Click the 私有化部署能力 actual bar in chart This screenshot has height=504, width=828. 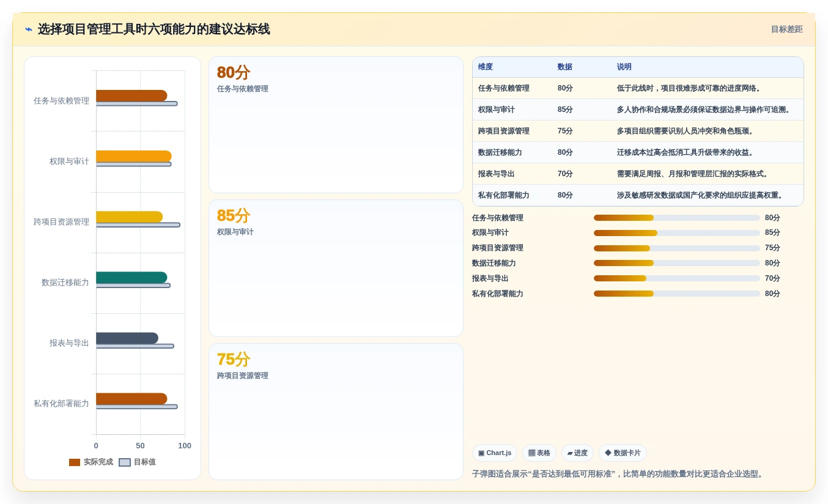131,399
